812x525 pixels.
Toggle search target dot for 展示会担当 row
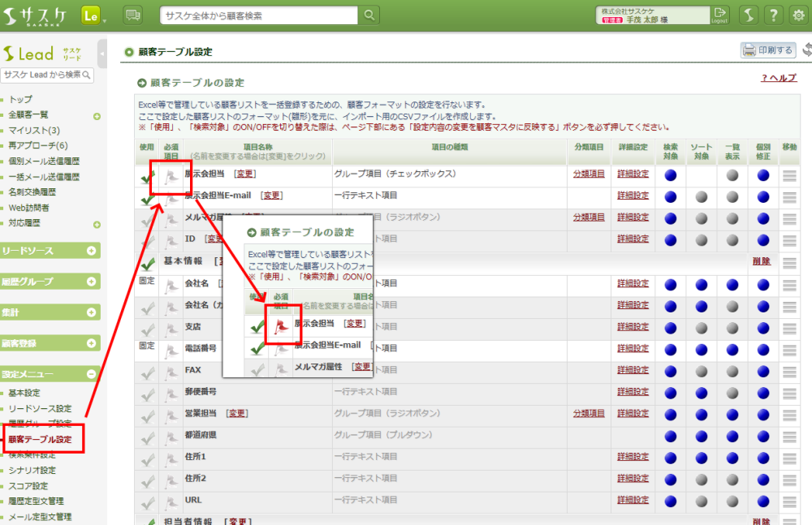point(670,174)
